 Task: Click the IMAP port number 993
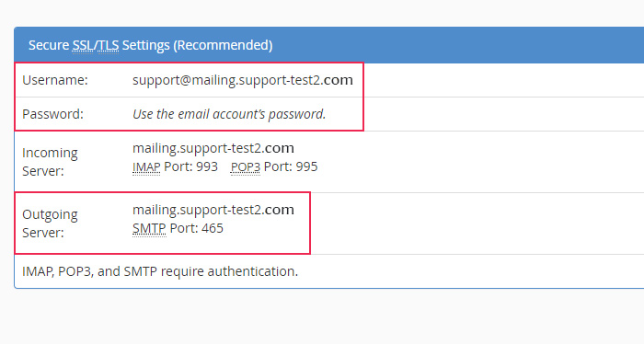(x=207, y=166)
